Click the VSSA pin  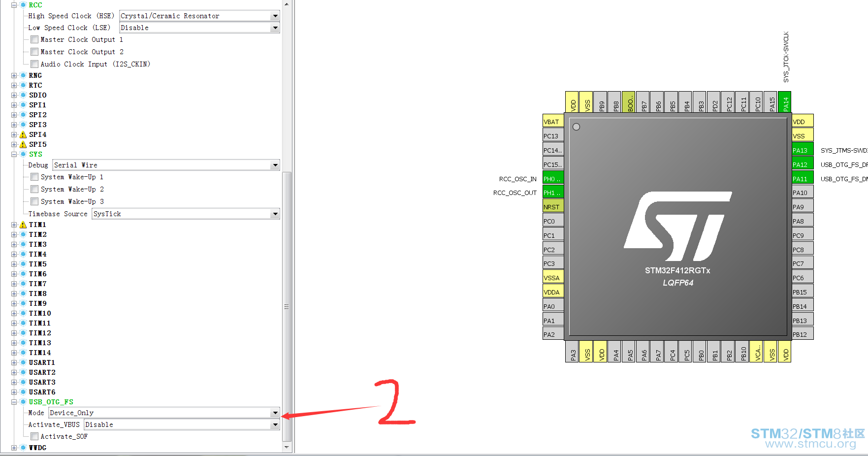point(553,277)
